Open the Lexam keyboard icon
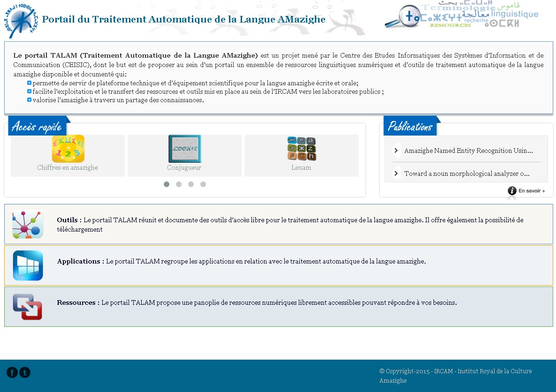 pyautogui.click(x=301, y=149)
